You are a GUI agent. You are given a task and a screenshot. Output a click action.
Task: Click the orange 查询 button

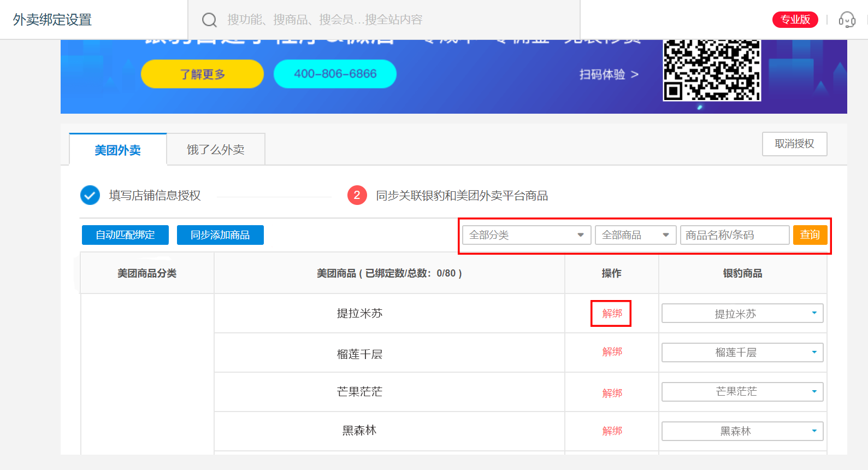810,235
